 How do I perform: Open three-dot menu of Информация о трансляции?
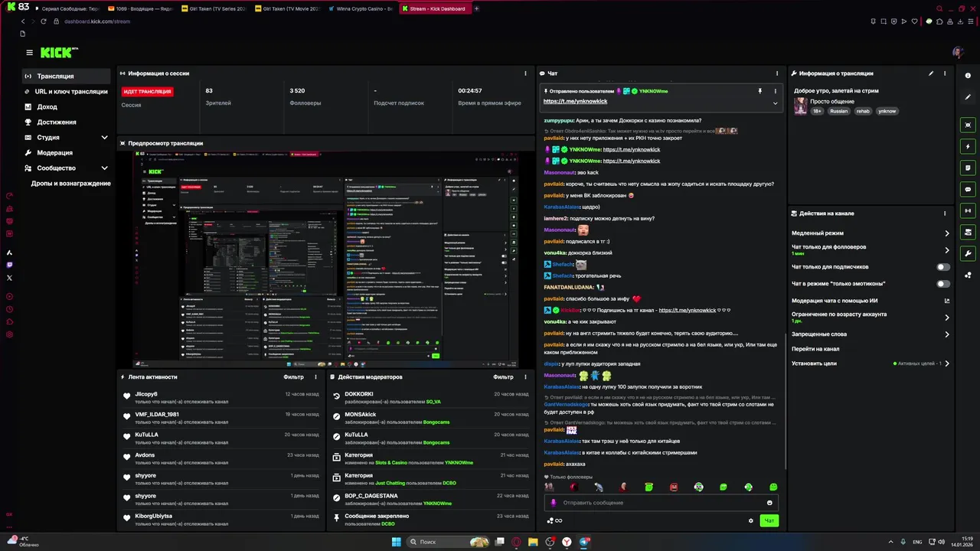(x=945, y=73)
